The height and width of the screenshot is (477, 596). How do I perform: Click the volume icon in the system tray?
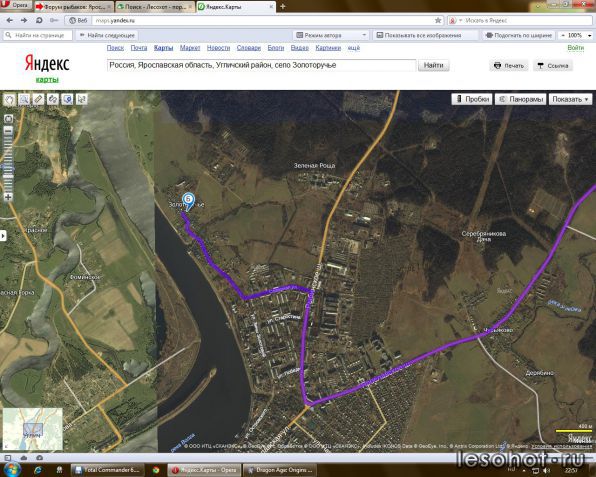click(x=547, y=471)
